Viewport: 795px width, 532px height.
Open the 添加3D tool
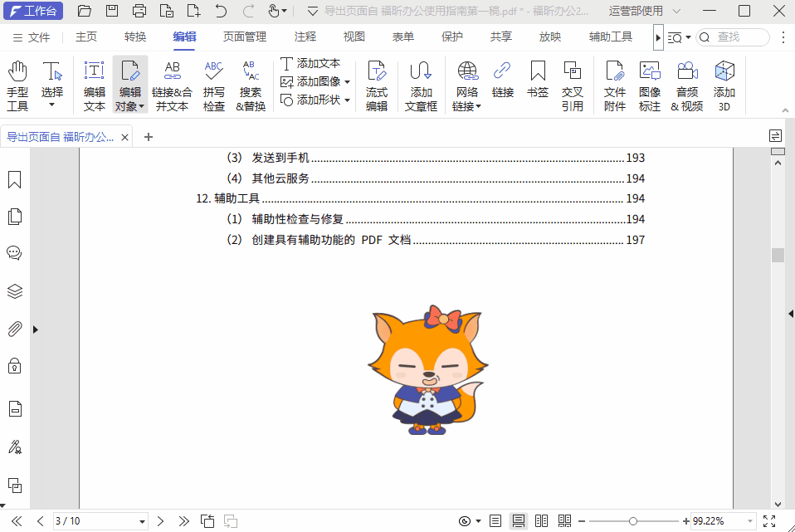coord(724,83)
